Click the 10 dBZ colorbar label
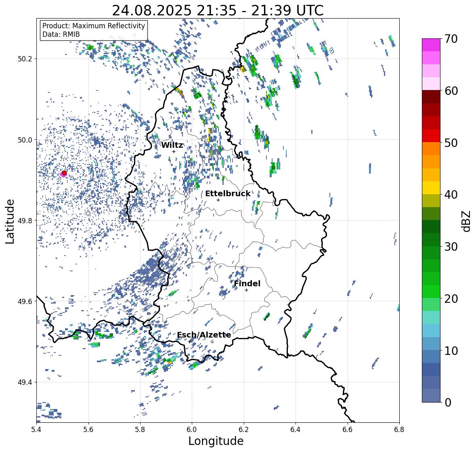Screen dimensions: 476x451 [x=451, y=350]
